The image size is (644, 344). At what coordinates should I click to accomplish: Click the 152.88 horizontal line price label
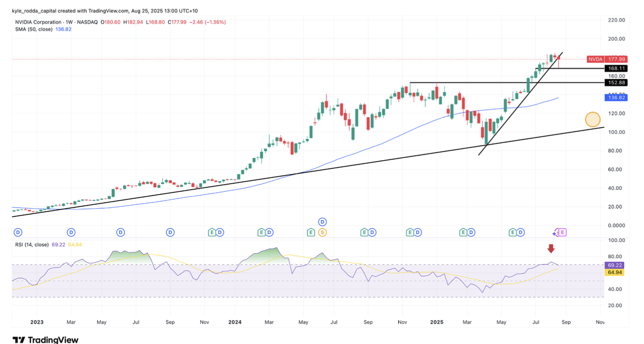click(616, 82)
